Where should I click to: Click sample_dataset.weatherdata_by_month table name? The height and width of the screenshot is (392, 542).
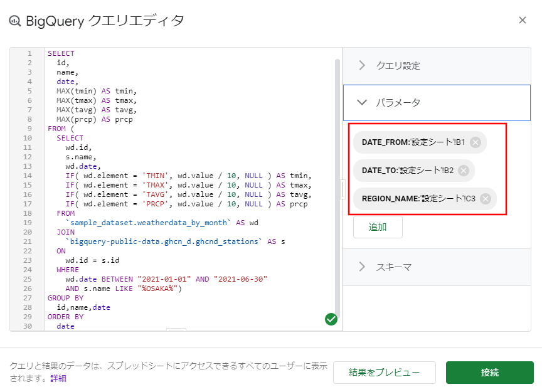pyautogui.click(x=148, y=223)
